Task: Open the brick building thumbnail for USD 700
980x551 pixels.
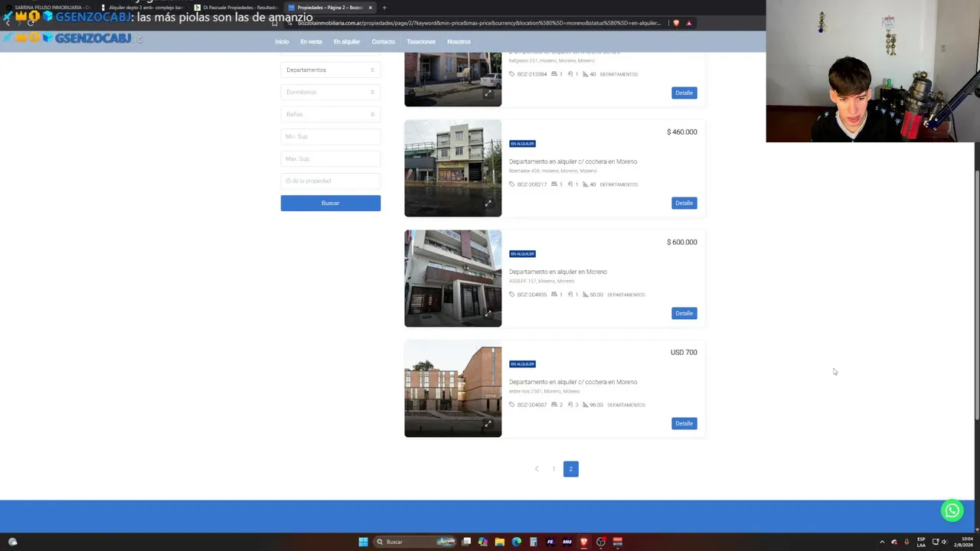Action: pos(452,389)
